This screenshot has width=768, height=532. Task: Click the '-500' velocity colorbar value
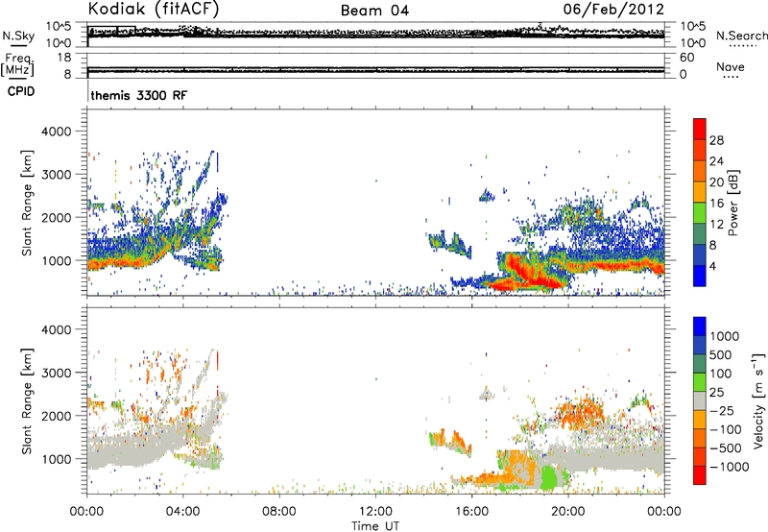pyautogui.click(x=726, y=448)
